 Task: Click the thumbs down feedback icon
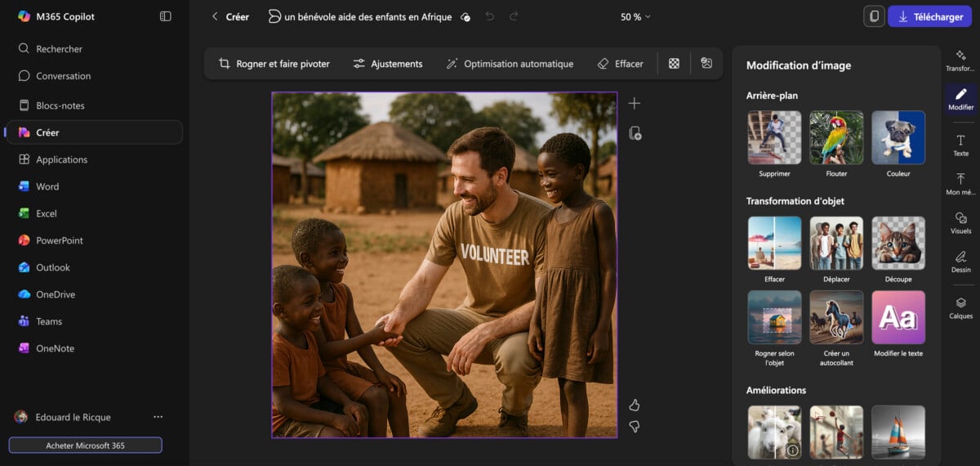(x=635, y=427)
